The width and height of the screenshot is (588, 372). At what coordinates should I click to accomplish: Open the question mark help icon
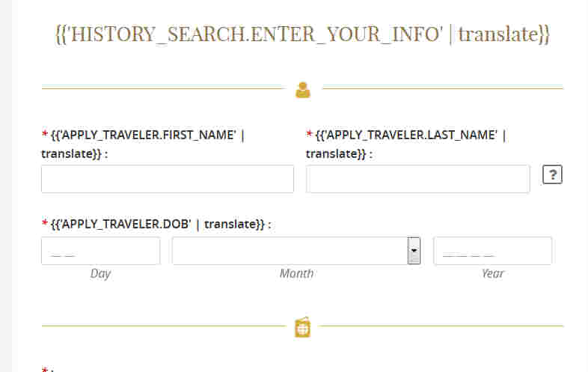point(552,174)
